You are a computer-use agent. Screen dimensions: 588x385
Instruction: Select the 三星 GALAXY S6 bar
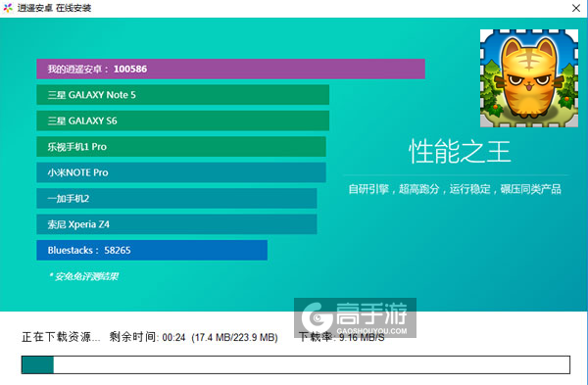pos(182,120)
